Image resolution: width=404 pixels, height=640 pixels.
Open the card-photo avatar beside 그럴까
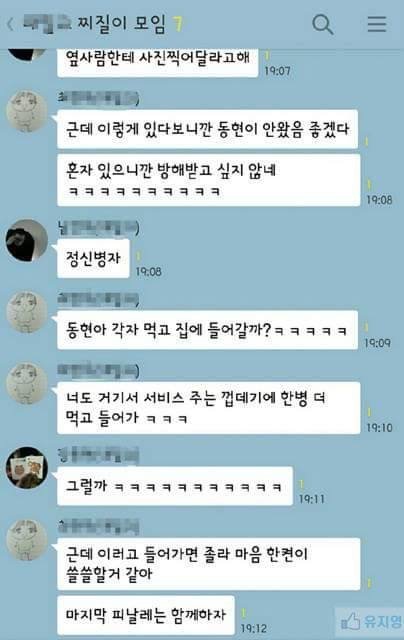[27, 468]
